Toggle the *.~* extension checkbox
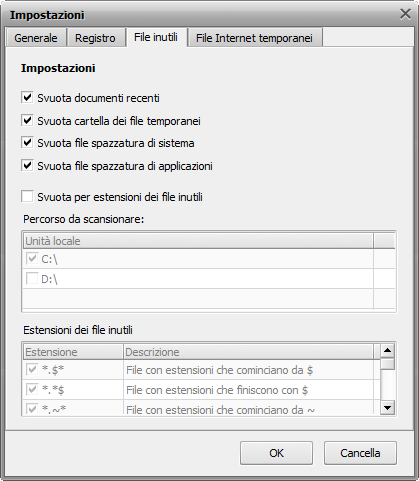 (32, 409)
